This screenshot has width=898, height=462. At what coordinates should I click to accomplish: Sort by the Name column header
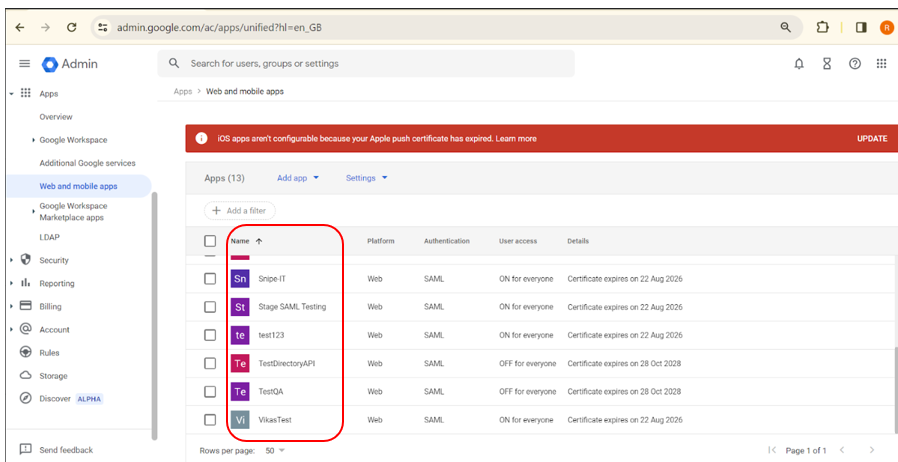(x=247, y=241)
